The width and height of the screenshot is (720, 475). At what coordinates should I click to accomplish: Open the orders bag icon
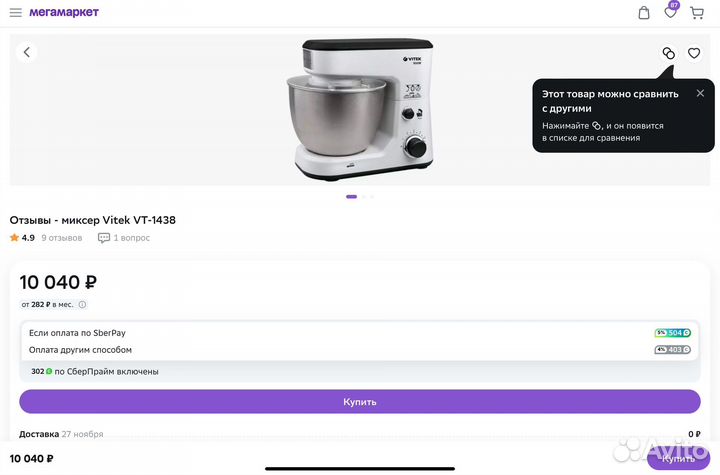click(644, 13)
